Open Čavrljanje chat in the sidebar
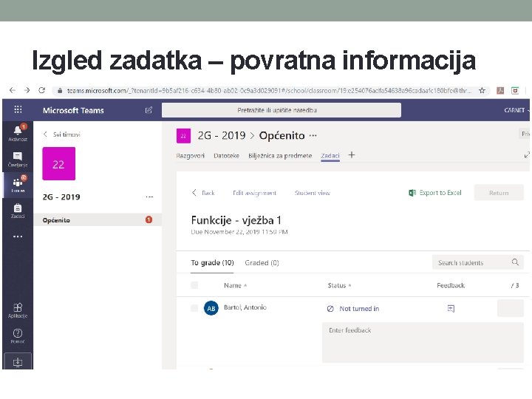This screenshot has width=532, height=399. [x=18, y=160]
